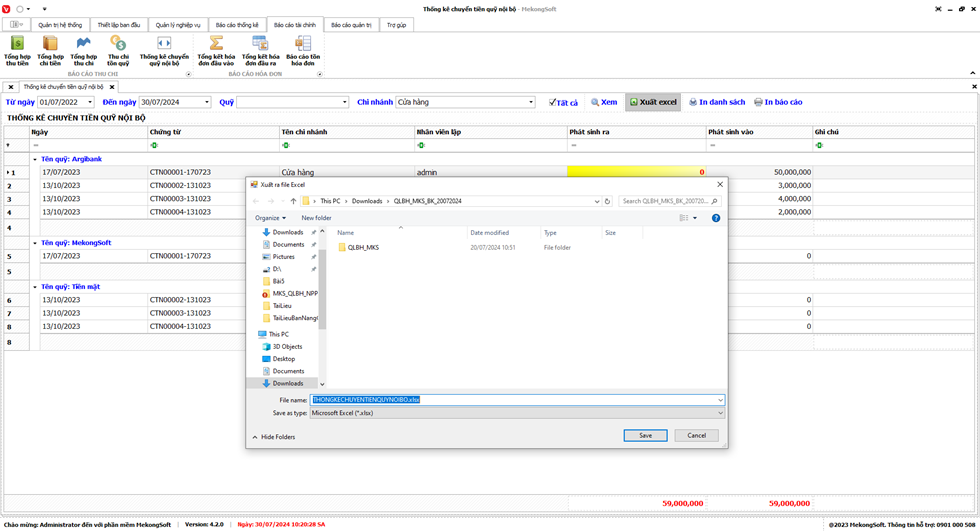
Task: Click New folder in dialog
Action: click(316, 218)
